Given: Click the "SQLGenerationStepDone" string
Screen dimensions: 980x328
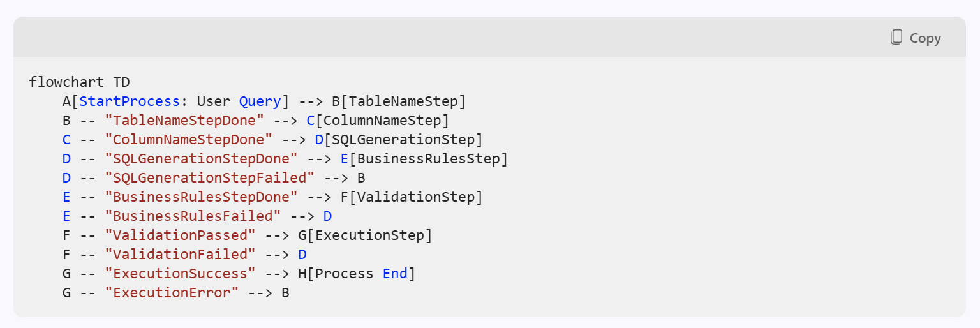Looking at the screenshot, I should tap(201, 158).
